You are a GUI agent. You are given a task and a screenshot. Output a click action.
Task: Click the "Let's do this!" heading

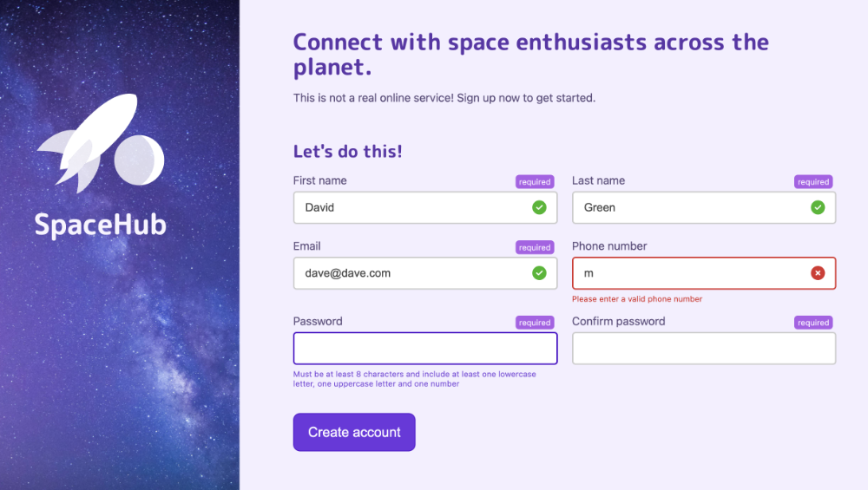(348, 152)
